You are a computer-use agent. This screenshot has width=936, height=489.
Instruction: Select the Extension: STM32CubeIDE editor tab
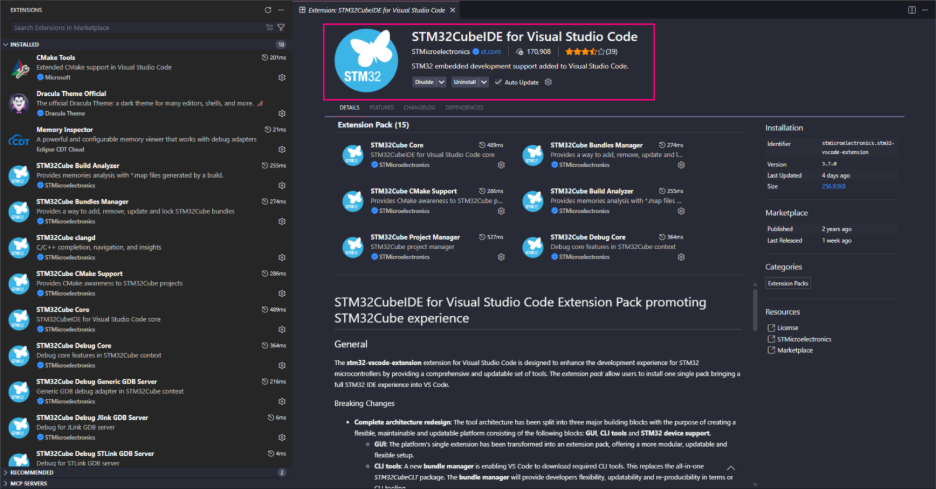[x=377, y=10]
